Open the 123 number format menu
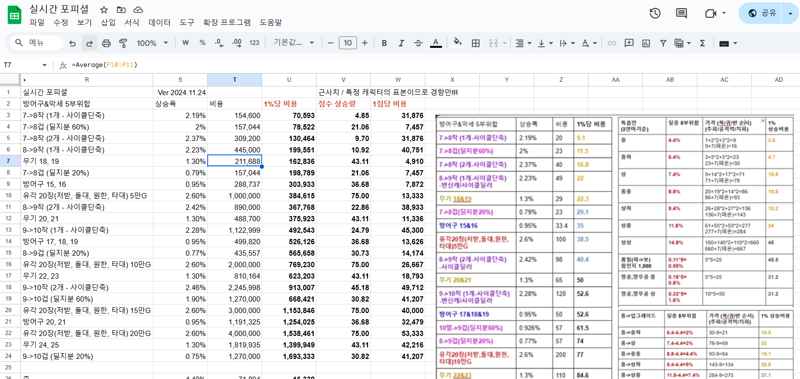Screen dimensions: 800x379 254,43
